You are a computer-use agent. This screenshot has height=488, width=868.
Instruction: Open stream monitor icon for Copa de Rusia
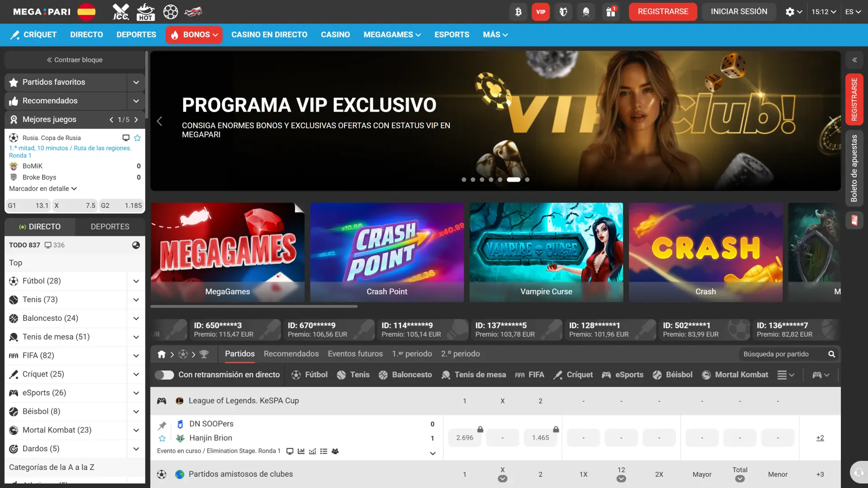click(x=126, y=138)
